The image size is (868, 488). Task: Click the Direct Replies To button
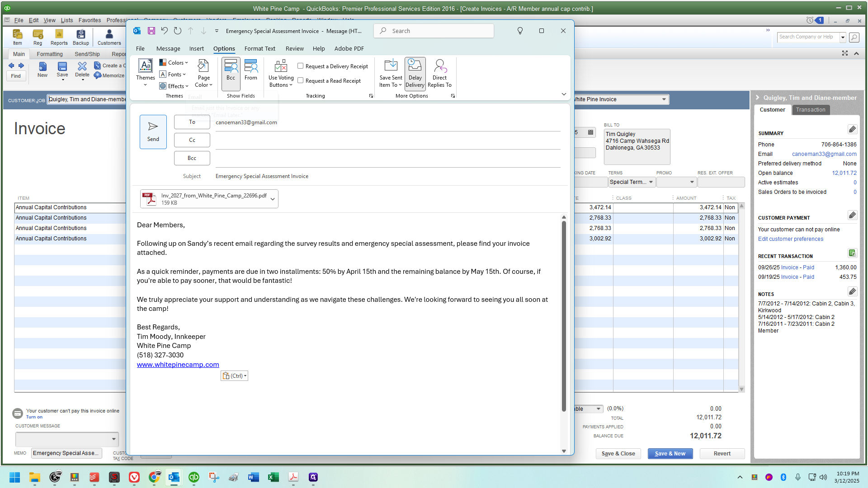[x=439, y=73]
